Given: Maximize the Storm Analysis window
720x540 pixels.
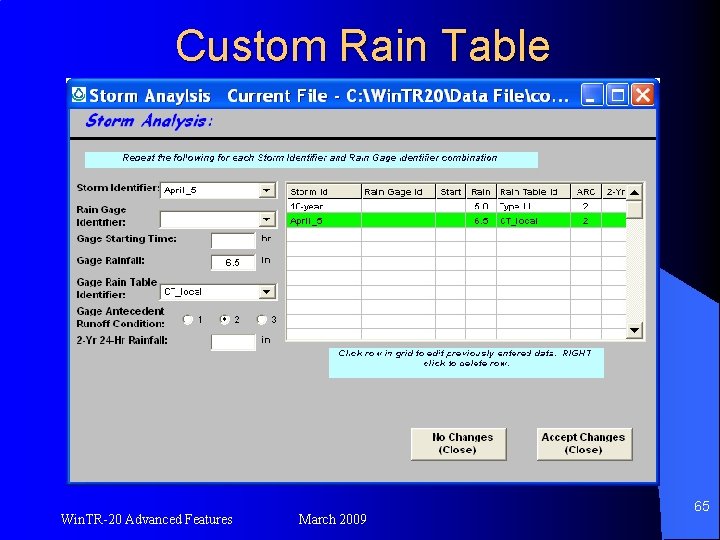Looking at the screenshot, I should (617, 95).
